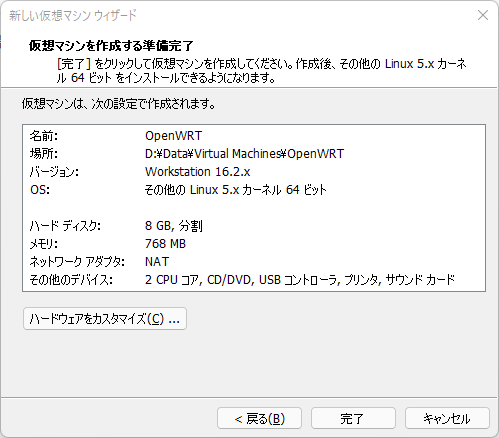The image size is (499, 438).
Task: Click the 仮想マシンを作成する準備完了 heading
Action: click(x=111, y=46)
